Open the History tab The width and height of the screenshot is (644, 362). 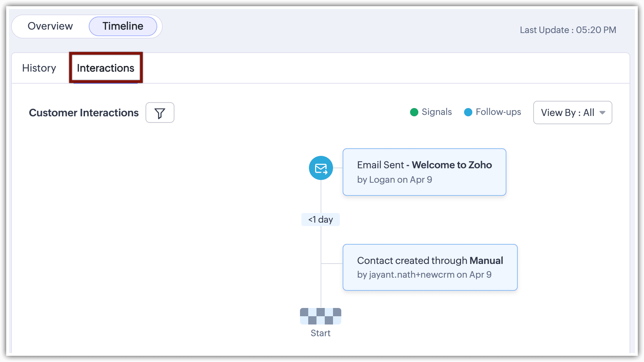click(x=39, y=68)
